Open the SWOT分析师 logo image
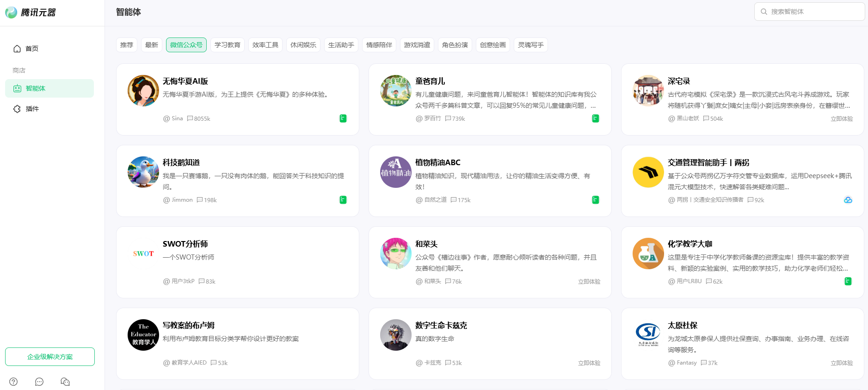The image size is (868, 390). pyautogui.click(x=143, y=254)
